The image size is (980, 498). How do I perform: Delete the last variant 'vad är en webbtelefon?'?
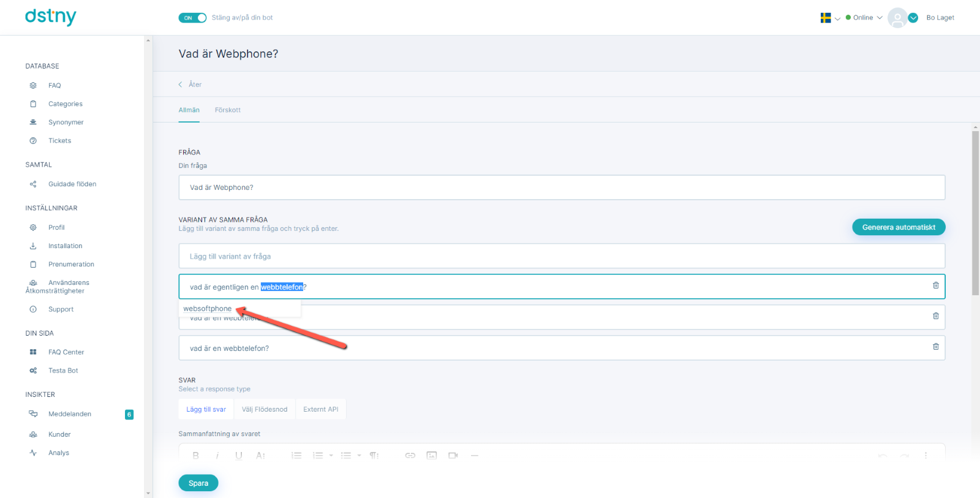[x=935, y=347]
